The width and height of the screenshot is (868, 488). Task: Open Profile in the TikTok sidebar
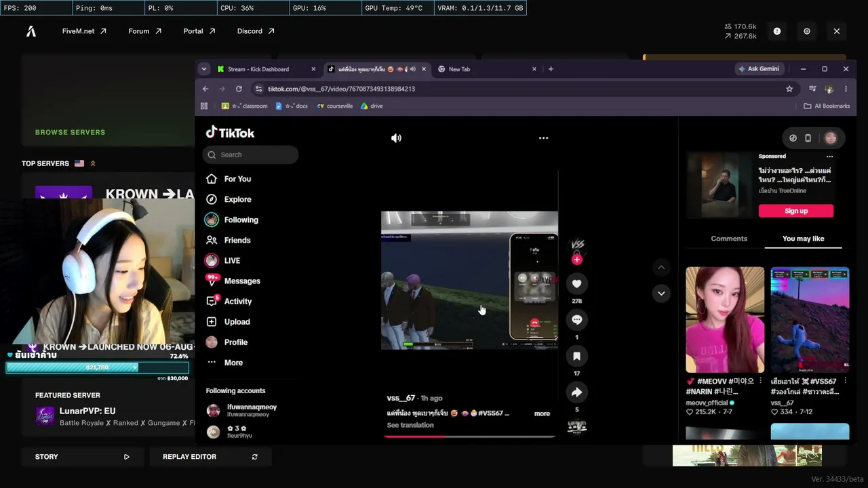(236, 342)
